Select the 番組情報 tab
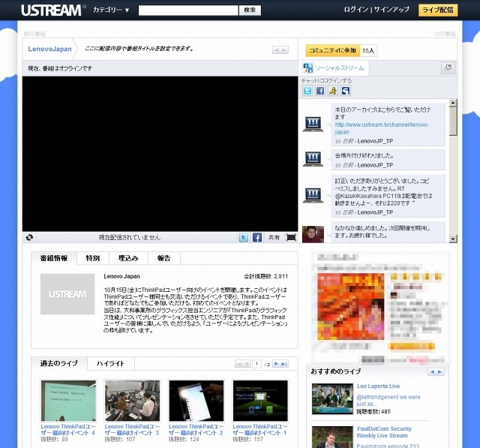Image resolution: width=480 pixels, height=448 pixels. pos(54,258)
